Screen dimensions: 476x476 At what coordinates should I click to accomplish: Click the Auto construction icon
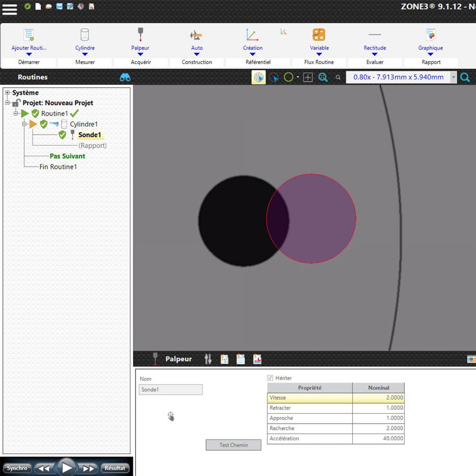click(x=196, y=35)
